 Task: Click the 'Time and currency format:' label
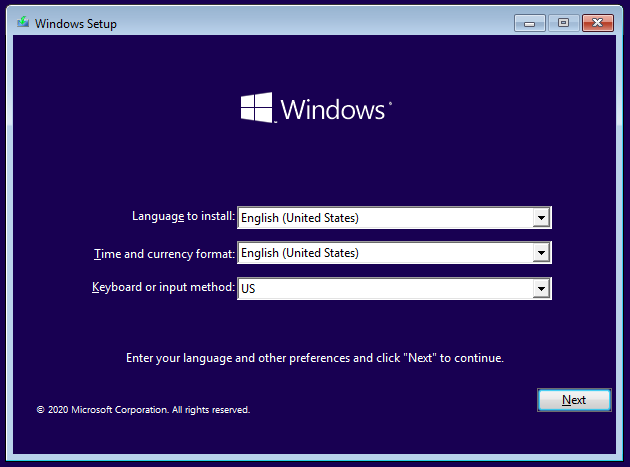[164, 254]
